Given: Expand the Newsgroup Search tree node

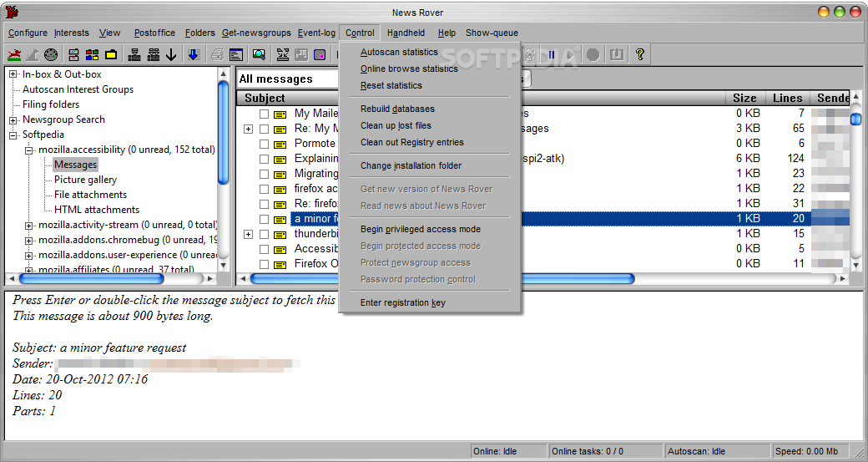Looking at the screenshot, I should click(x=13, y=119).
